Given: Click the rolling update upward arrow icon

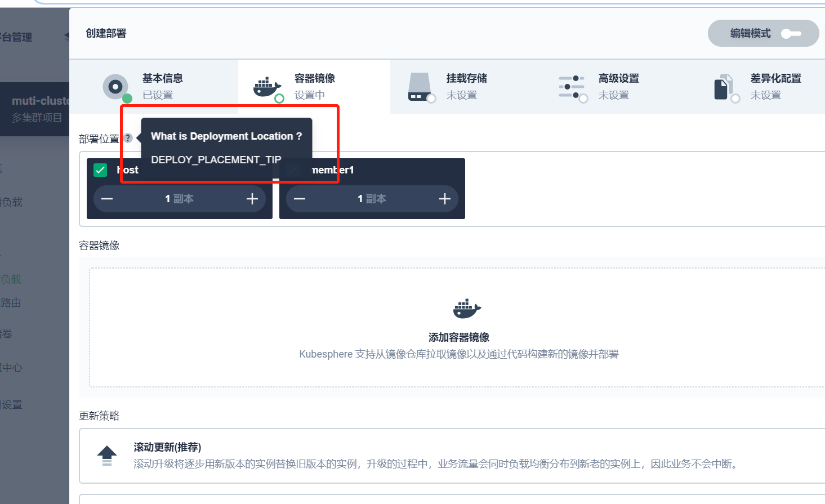Looking at the screenshot, I should pyautogui.click(x=107, y=456).
